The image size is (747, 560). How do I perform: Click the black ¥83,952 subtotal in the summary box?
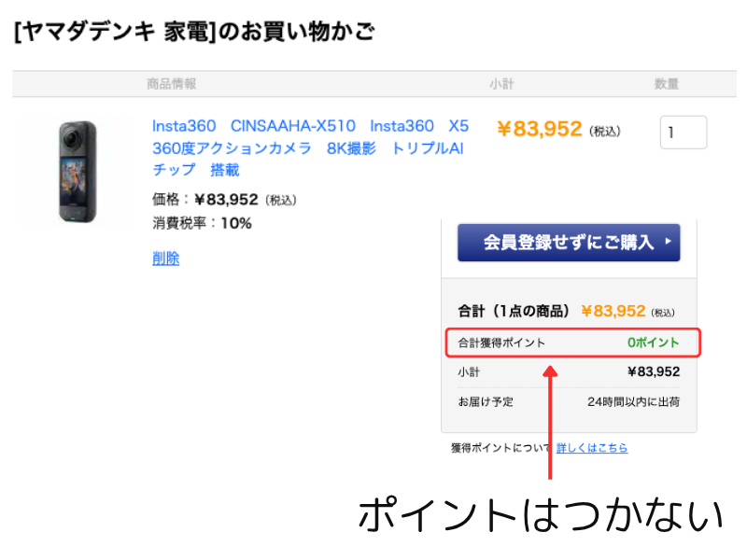click(x=654, y=371)
